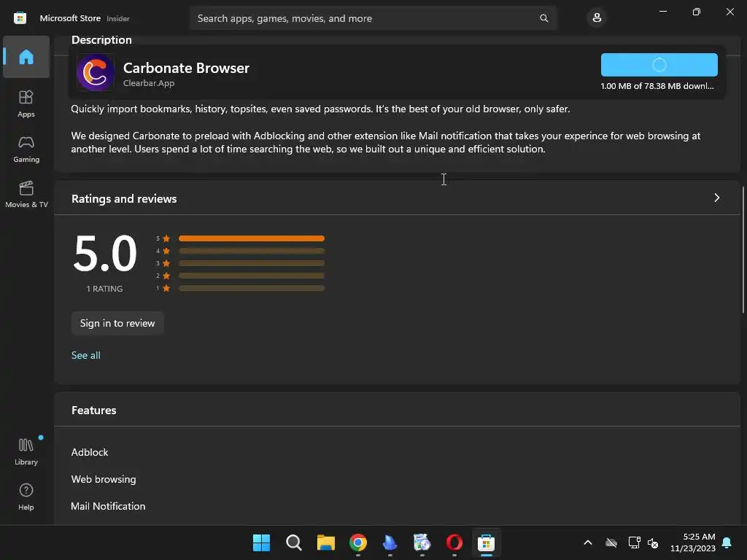This screenshot has height=560, width=747.
Task: Click the Clearbar.App publisher name
Action: tap(149, 83)
